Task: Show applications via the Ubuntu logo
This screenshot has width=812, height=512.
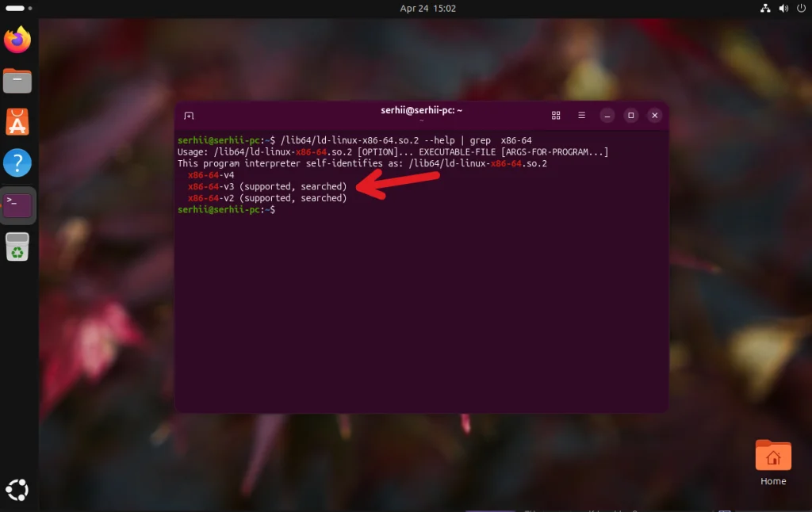Action: [x=17, y=490]
